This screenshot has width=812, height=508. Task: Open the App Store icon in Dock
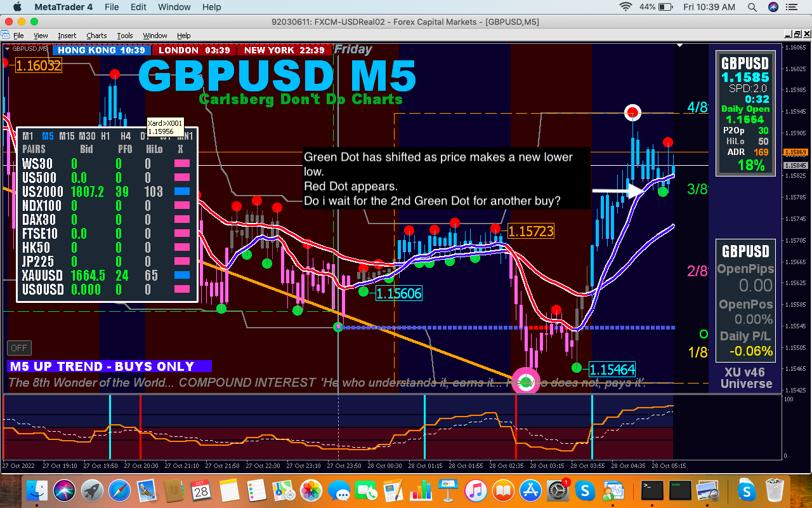[x=530, y=491]
